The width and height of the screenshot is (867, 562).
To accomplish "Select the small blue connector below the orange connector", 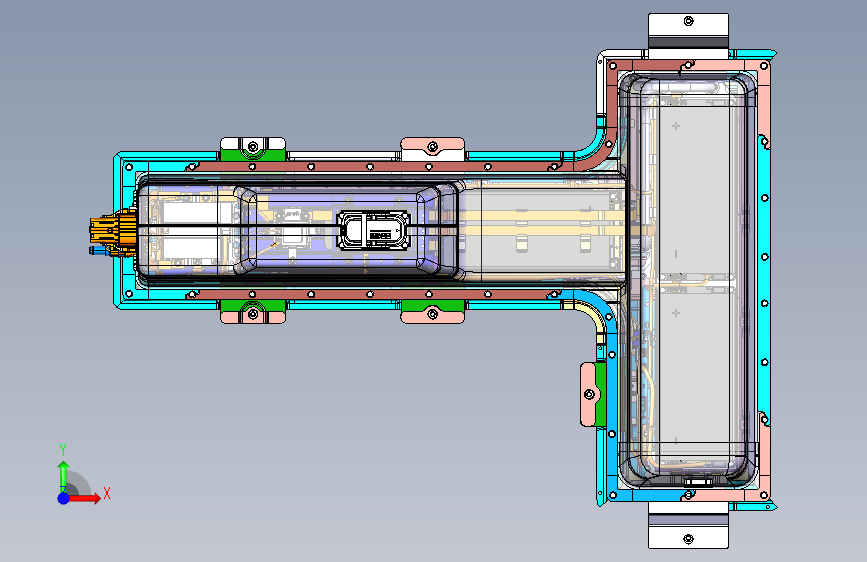I will pyautogui.click(x=99, y=251).
